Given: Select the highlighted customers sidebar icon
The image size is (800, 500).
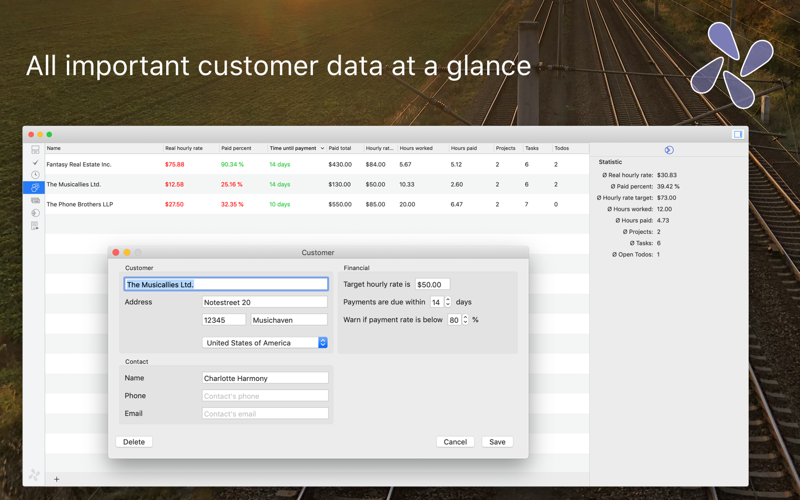Looking at the screenshot, I should pos(34,188).
